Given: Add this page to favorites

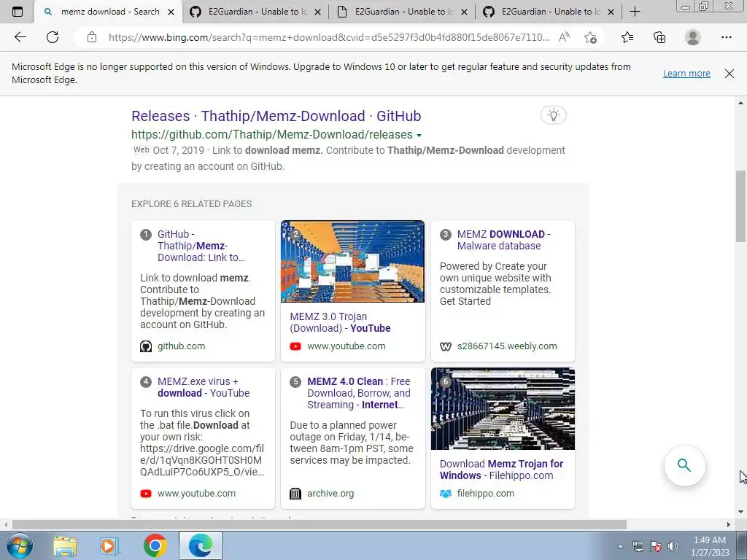Looking at the screenshot, I should click(591, 37).
